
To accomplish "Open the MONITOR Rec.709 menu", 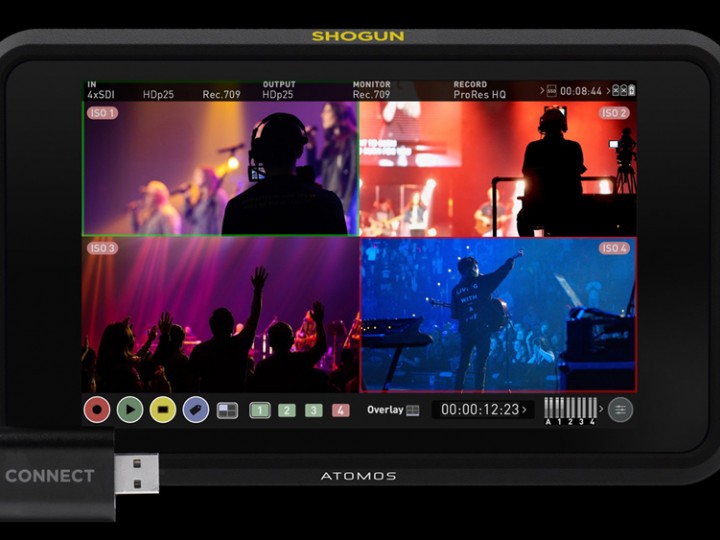I will 371,90.
